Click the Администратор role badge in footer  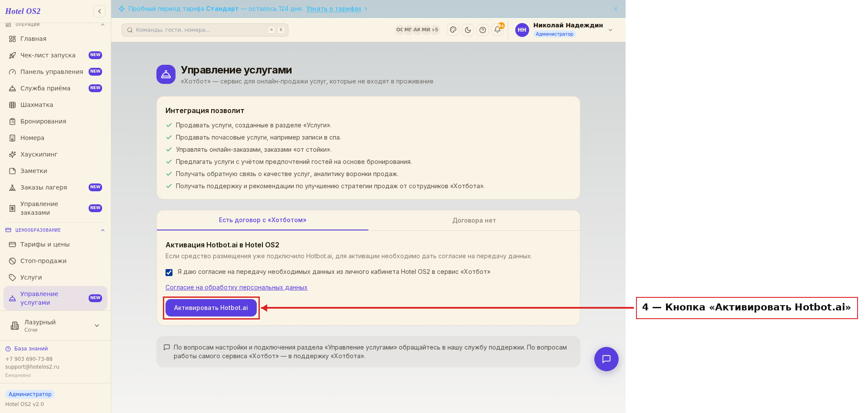pos(30,394)
